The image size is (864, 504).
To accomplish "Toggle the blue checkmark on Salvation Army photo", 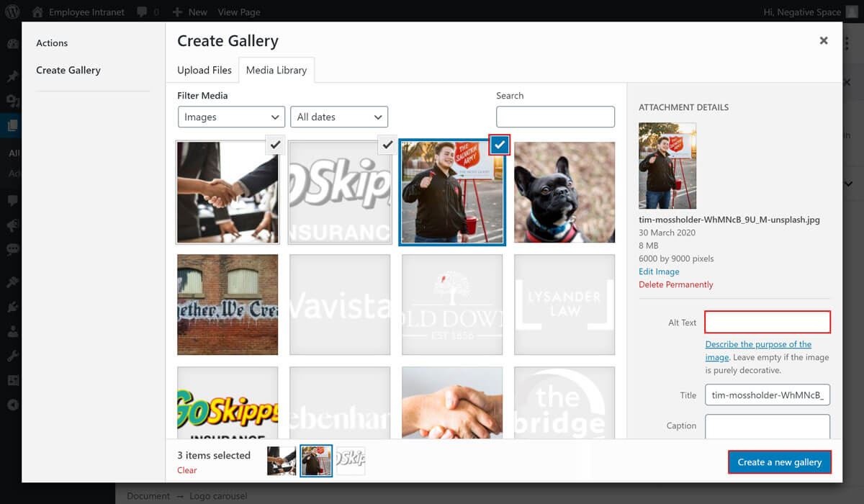I will pos(500,145).
